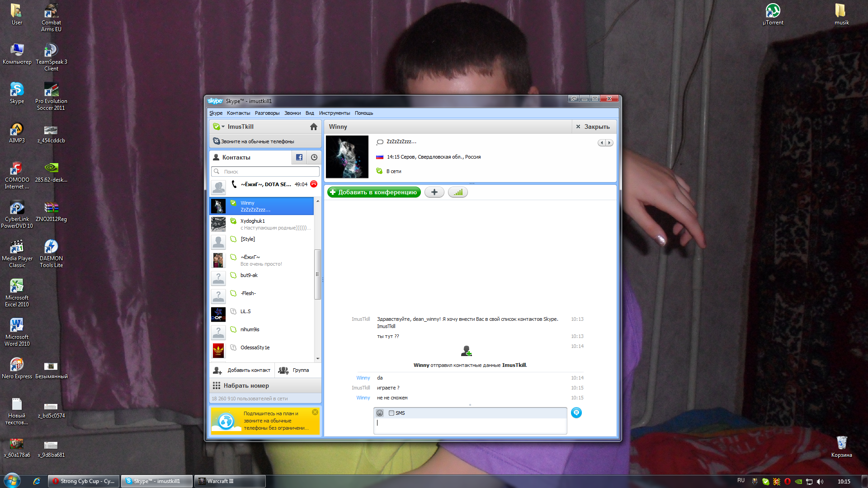The image size is (868, 488).
Task: Click the plus share button
Action: pyautogui.click(x=434, y=192)
